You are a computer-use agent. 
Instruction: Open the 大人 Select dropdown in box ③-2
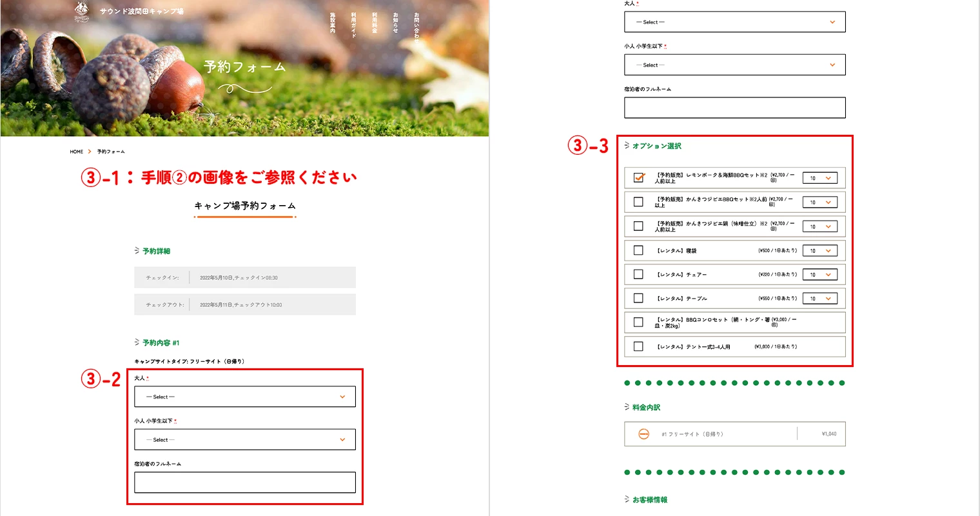coord(245,397)
